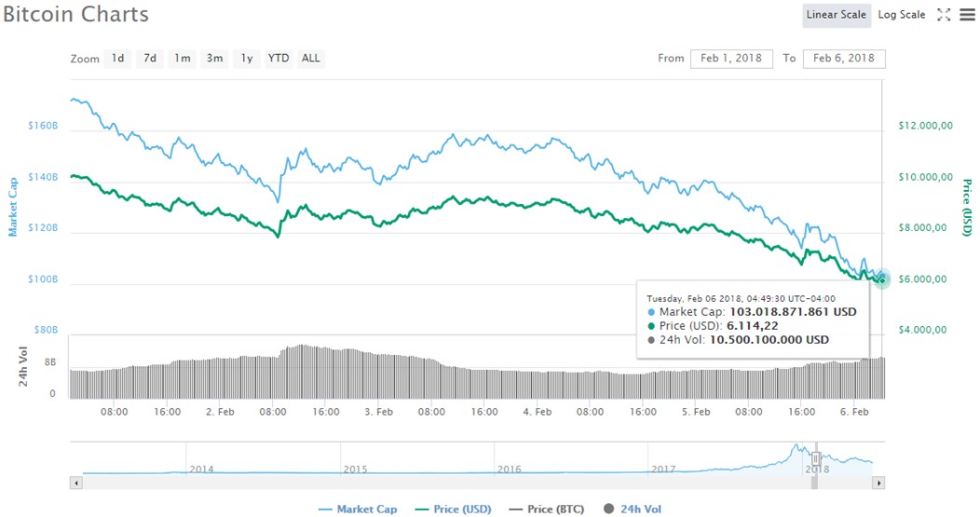This screenshot has width=980, height=517.
Task: Choose the 1y zoom range
Action: (x=247, y=59)
